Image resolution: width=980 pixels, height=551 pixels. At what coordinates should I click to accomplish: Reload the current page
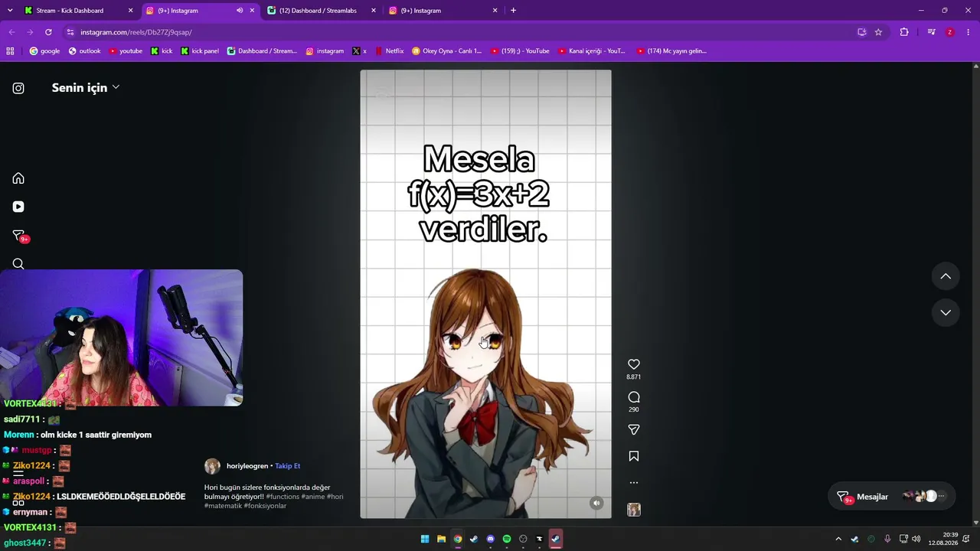click(48, 32)
